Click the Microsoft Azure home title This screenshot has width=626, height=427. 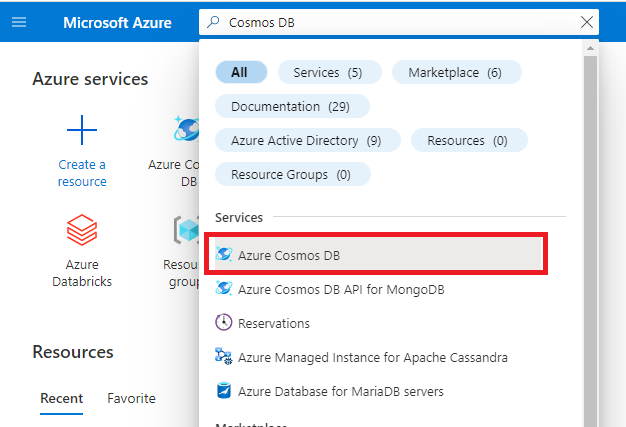coord(117,23)
